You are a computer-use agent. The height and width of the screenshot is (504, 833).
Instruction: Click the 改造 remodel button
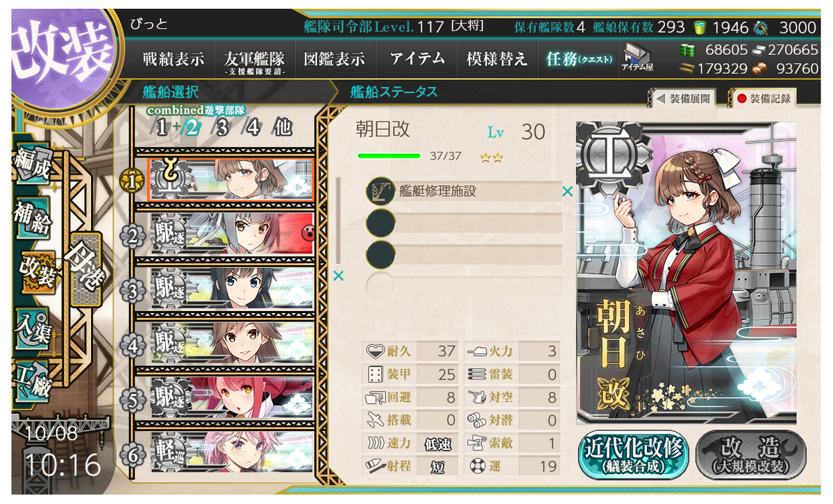coord(751,454)
